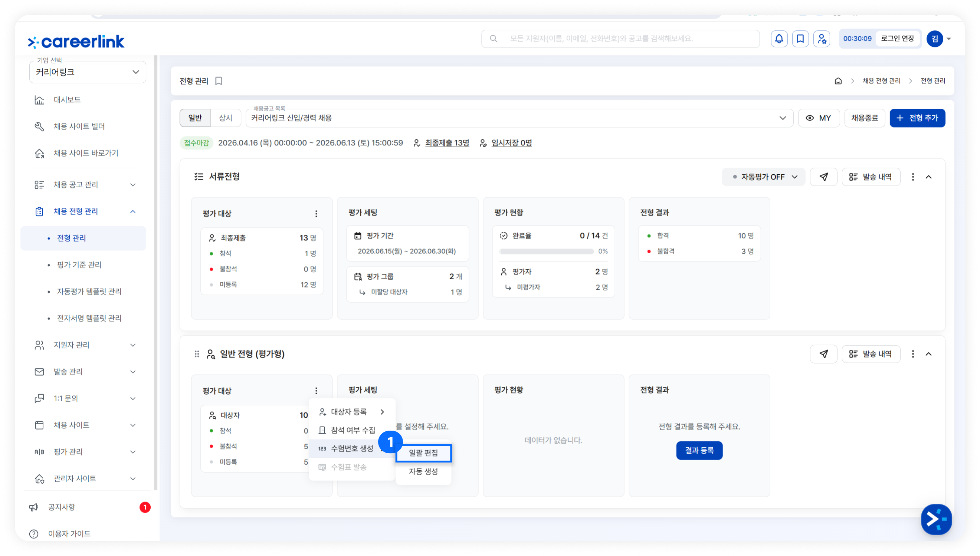Click the 결과 등록 button
Image resolution: width=980 pixels, height=556 pixels.
pos(699,451)
